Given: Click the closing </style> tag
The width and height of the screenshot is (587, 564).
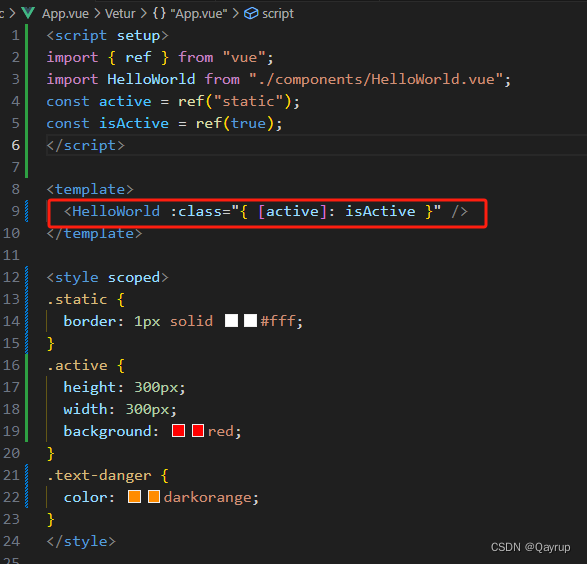Looking at the screenshot, I should [81, 541].
